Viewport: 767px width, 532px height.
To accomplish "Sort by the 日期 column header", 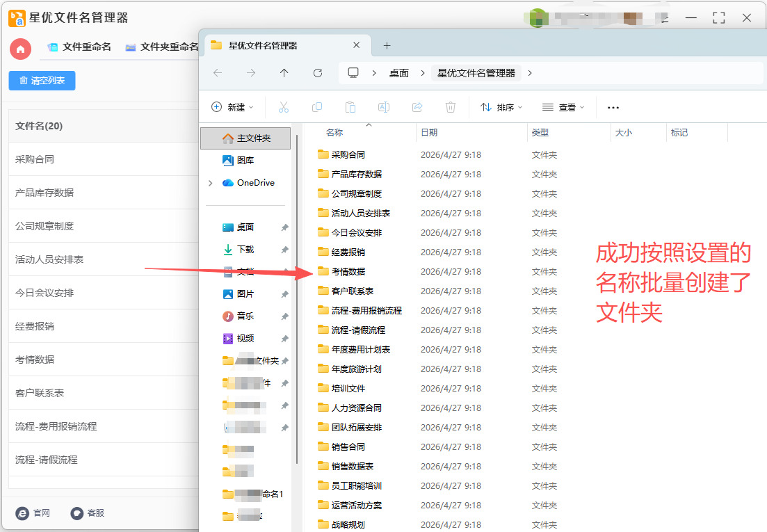I will point(429,132).
